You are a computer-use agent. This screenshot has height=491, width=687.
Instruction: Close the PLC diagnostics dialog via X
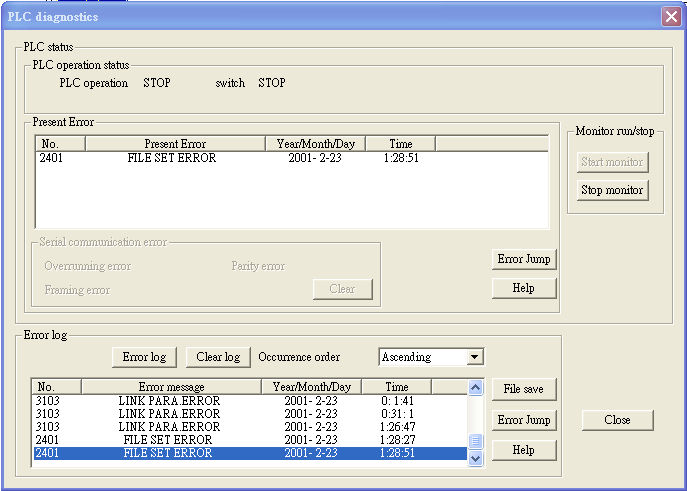(x=670, y=16)
